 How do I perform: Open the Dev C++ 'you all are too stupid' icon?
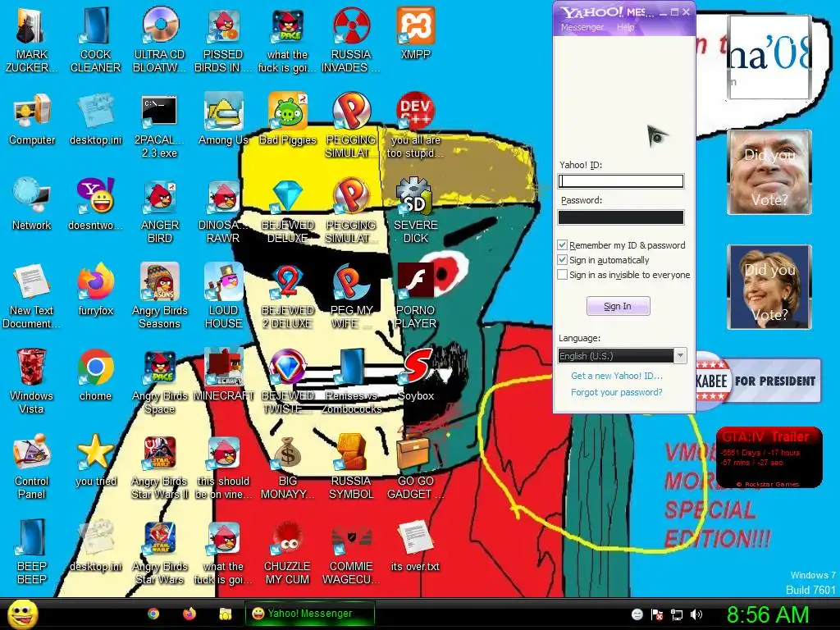(415, 112)
